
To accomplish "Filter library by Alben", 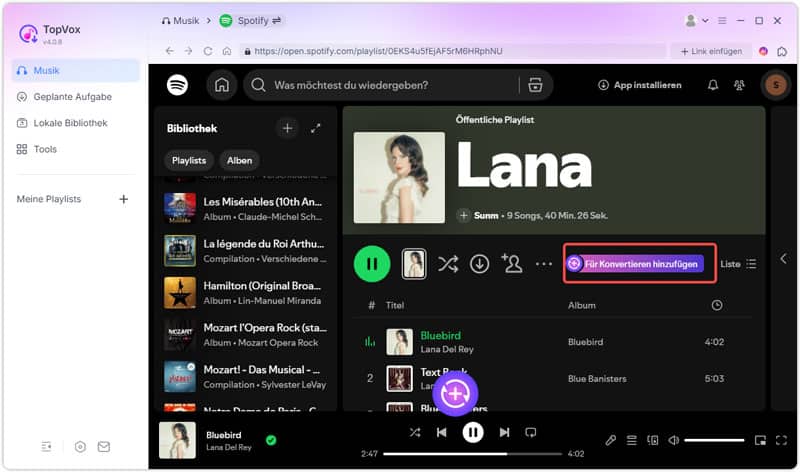I will pos(239,160).
